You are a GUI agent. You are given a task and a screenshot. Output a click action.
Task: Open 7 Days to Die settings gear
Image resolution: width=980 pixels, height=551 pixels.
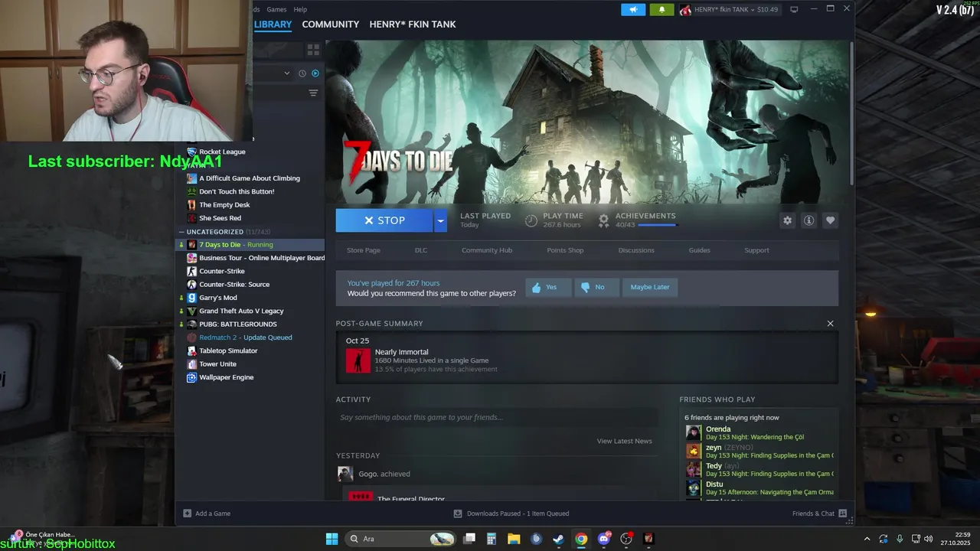click(787, 220)
